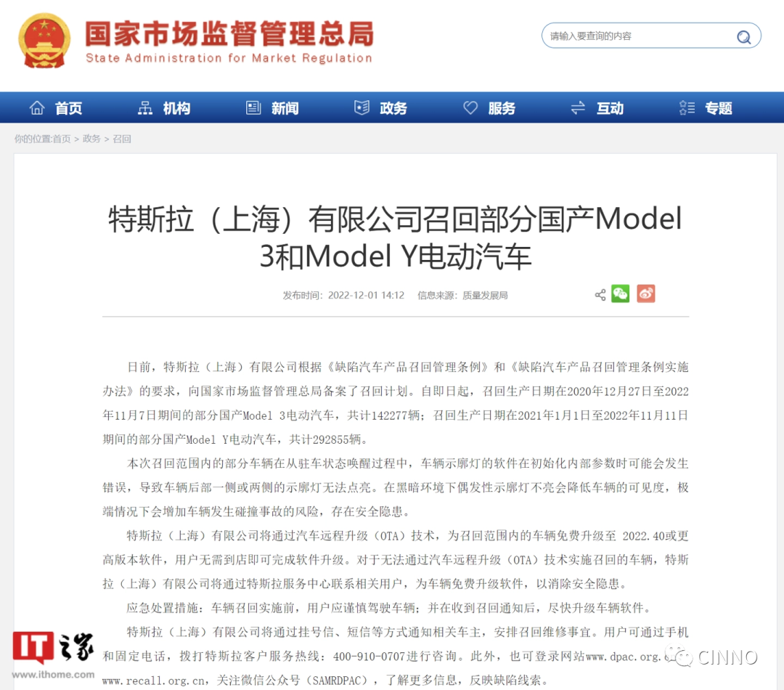Click the newspaper icon beside 新闻
784x690 pixels.
click(253, 107)
